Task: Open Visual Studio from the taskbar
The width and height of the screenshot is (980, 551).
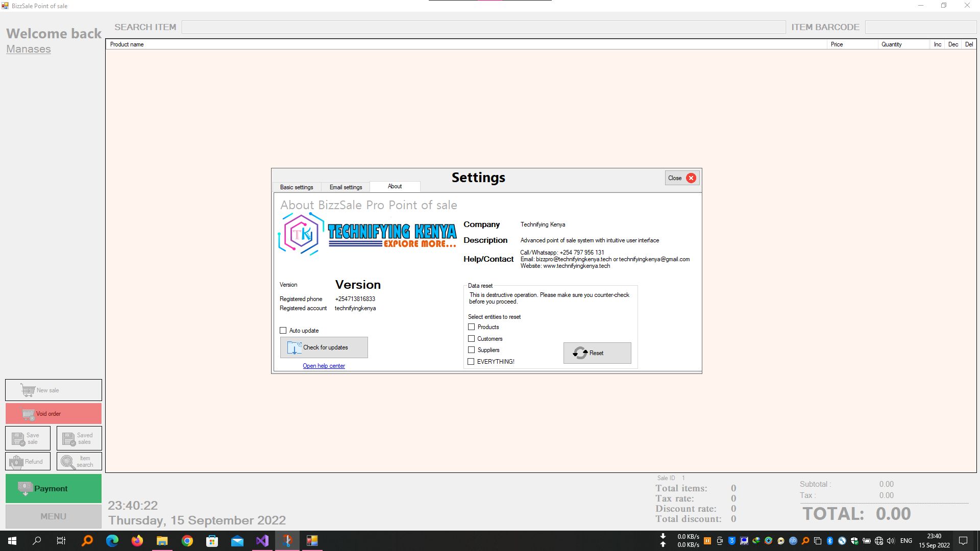Action: (262, 541)
